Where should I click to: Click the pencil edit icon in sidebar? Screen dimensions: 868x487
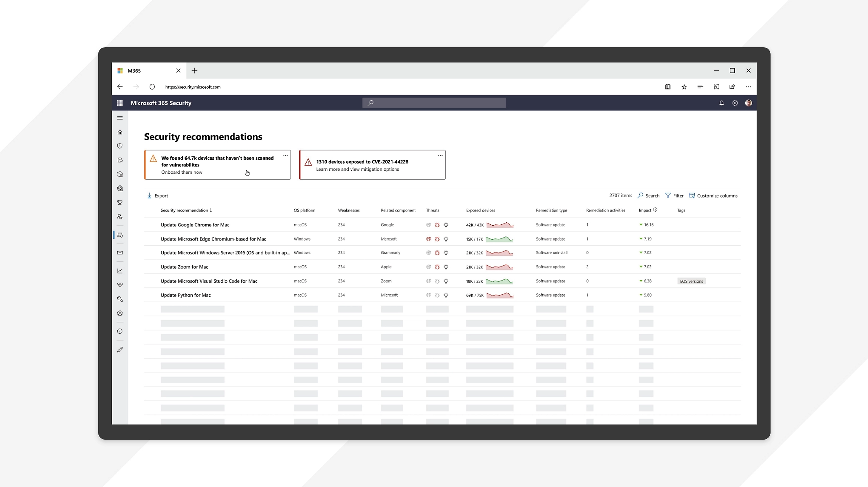pyautogui.click(x=120, y=350)
